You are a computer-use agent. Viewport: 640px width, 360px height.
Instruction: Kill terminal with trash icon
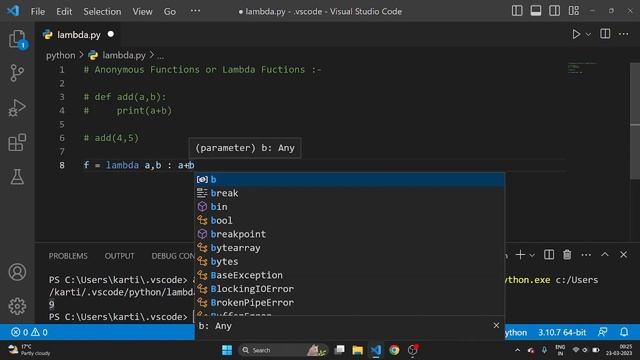(x=567, y=255)
